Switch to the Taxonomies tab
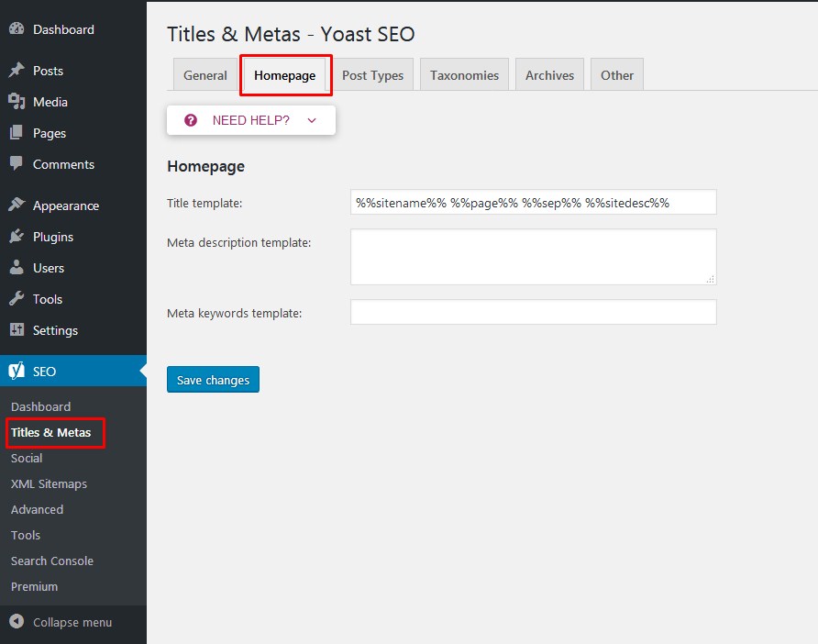 (464, 75)
